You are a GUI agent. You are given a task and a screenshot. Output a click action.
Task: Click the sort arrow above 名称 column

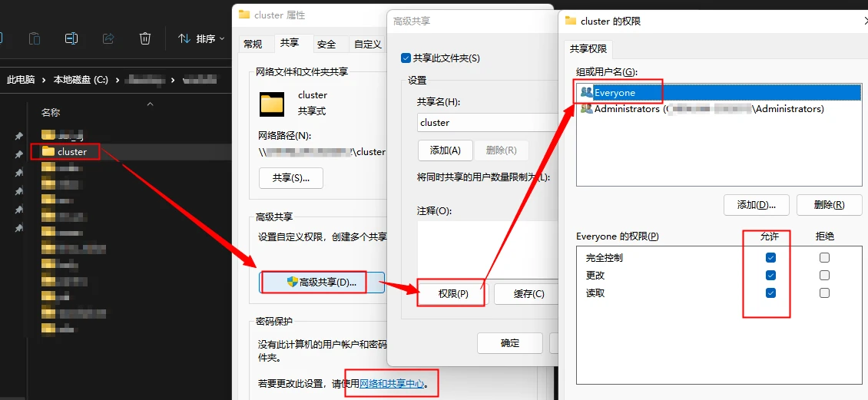[150, 104]
